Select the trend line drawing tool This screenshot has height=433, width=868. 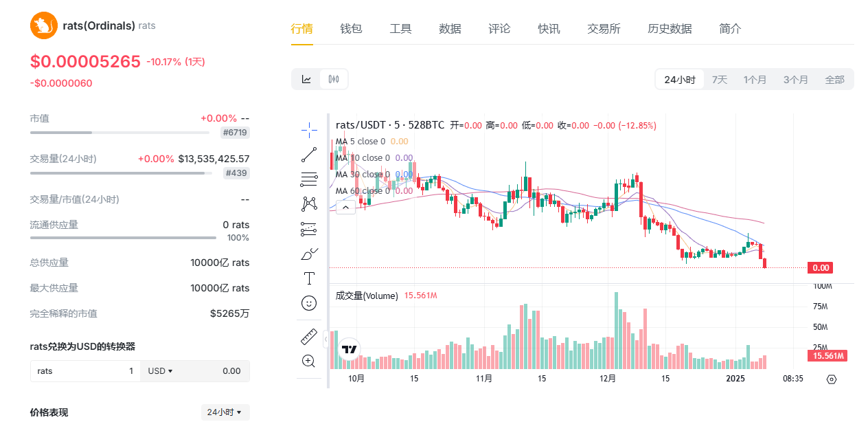click(x=309, y=155)
